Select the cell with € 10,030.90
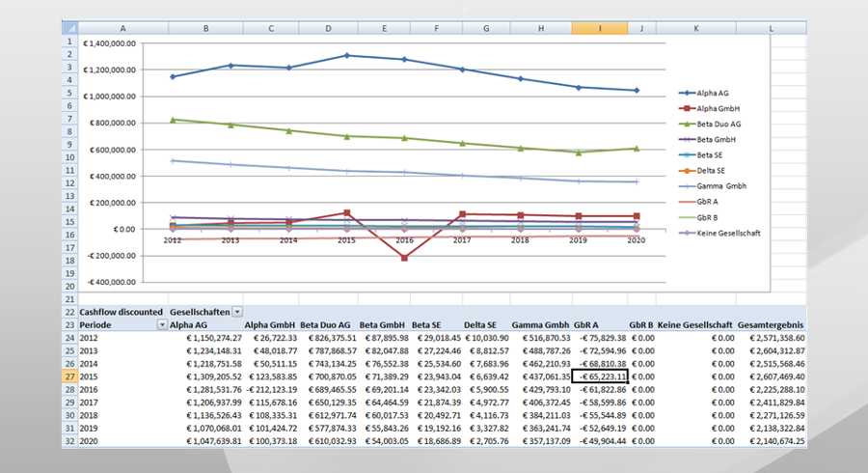This screenshot has height=473, width=868. [486, 338]
